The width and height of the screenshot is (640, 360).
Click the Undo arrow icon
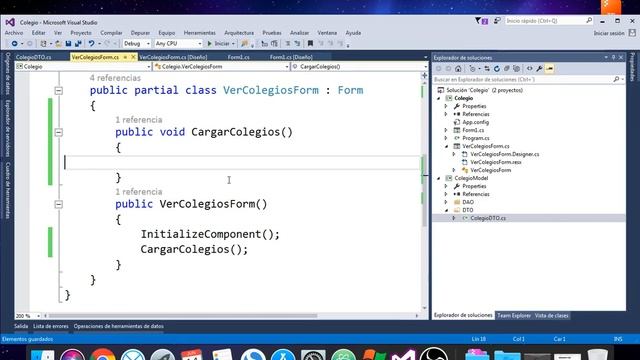(91, 43)
